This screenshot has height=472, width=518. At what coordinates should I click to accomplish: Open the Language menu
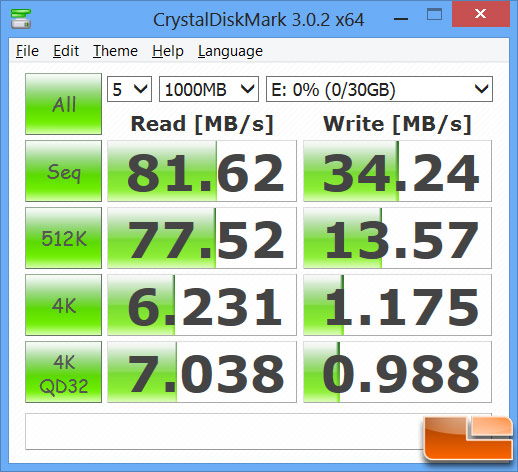(230, 51)
